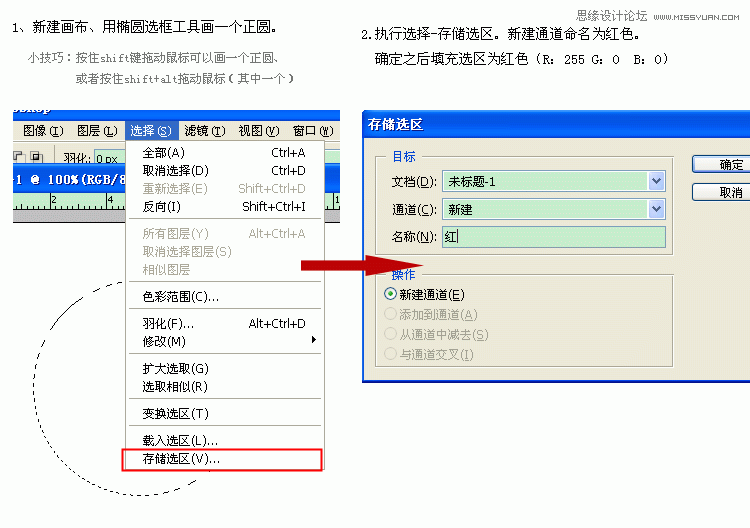Expand the 通道 dropdown showing 新建
The width and height of the screenshot is (750, 528).
click(656, 209)
